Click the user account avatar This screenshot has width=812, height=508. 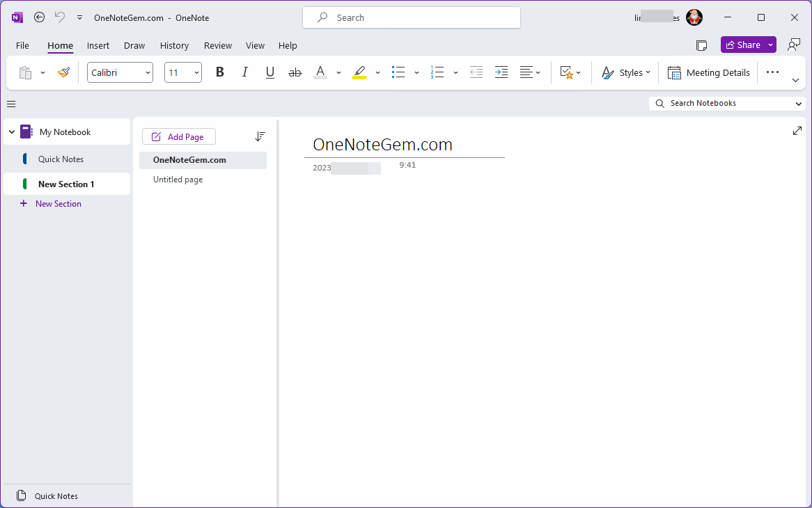point(694,17)
